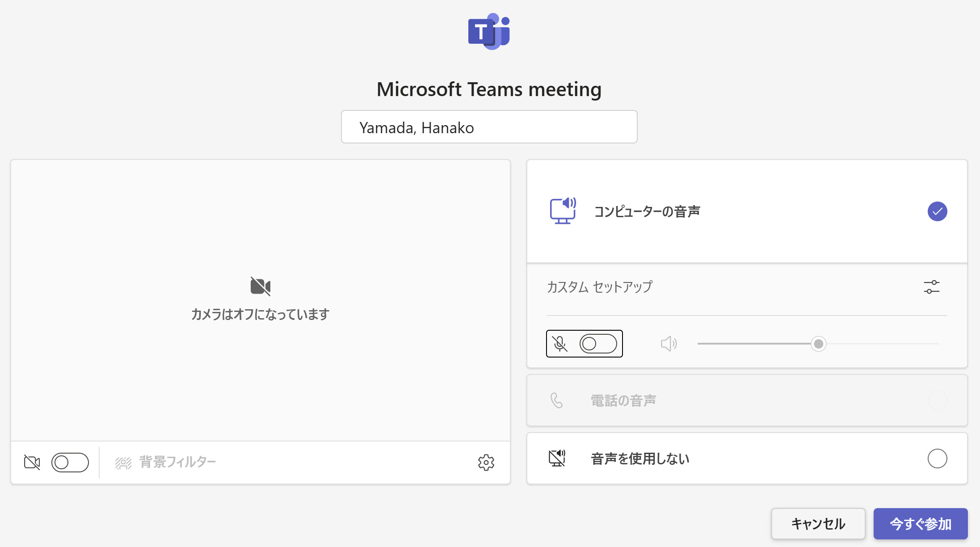Select 電話の音声 phone audio option

(747, 400)
